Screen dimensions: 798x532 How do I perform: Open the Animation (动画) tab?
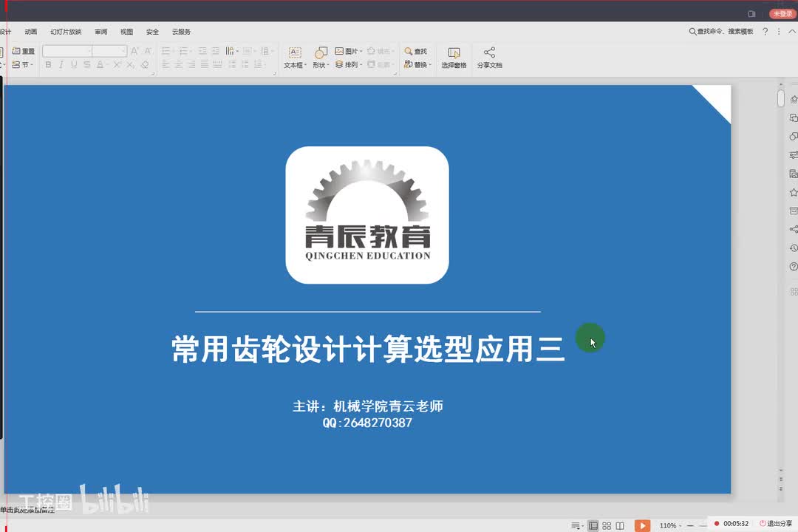point(30,32)
